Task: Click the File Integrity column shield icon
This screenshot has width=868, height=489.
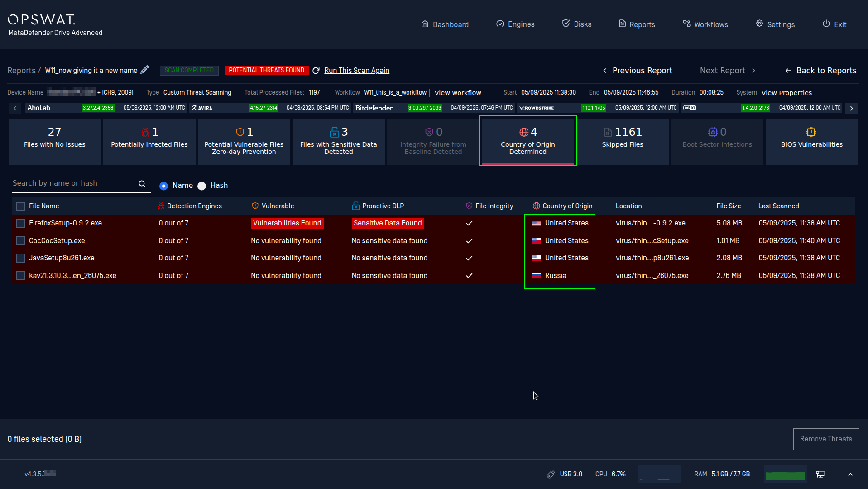Action: [x=469, y=206]
